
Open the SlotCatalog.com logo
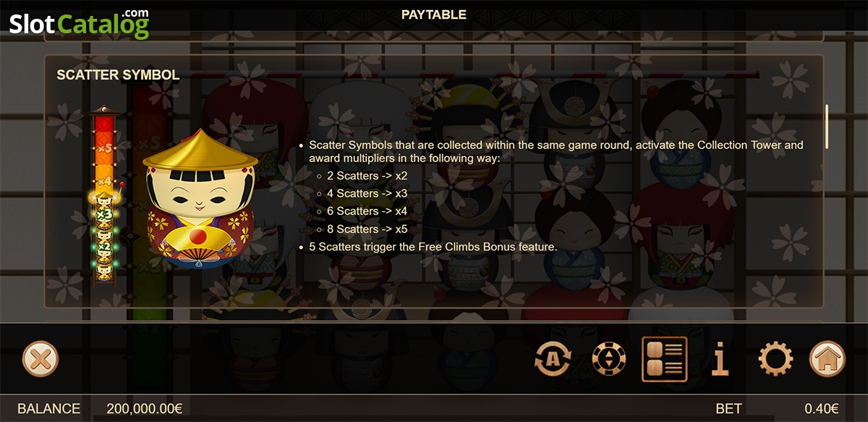pos(79,24)
